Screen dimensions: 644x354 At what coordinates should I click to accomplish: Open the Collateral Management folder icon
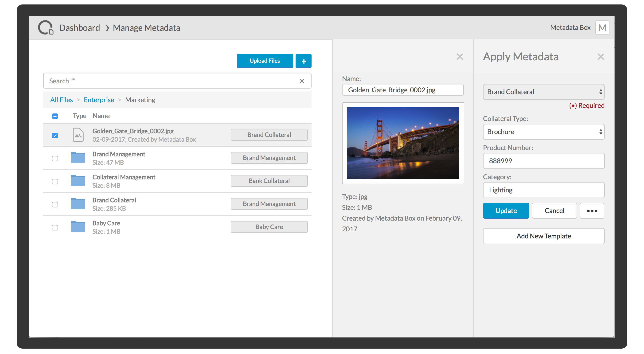pyautogui.click(x=78, y=180)
